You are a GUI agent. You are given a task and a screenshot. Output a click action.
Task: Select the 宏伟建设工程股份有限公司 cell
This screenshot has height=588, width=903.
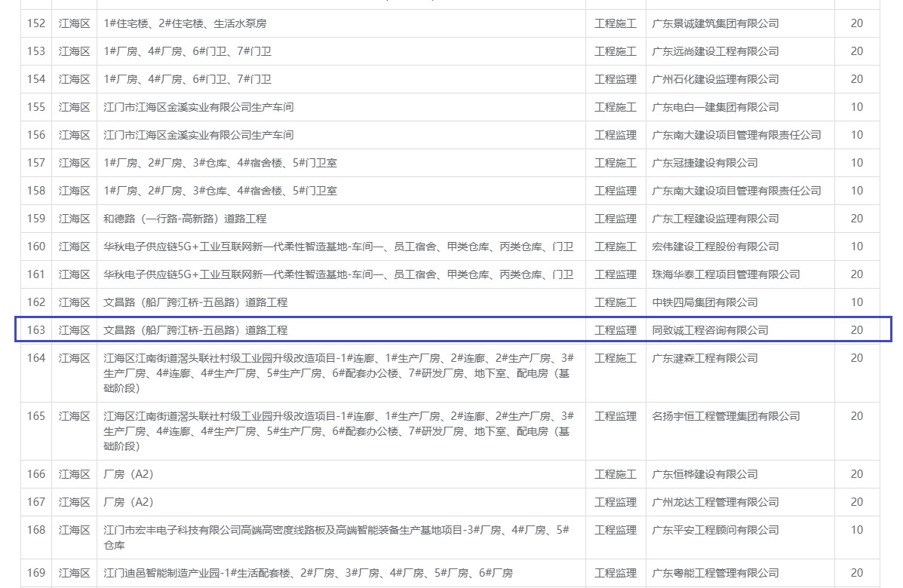(715, 247)
